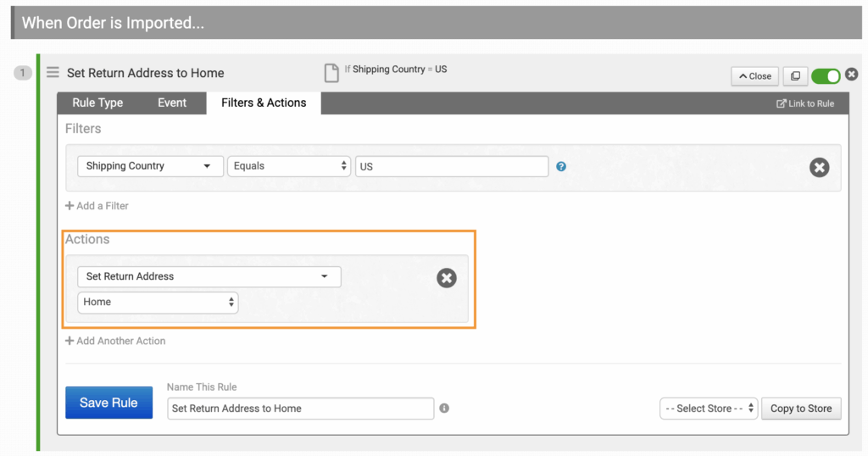Screen dimensions: 868x456
Task: Open the Home return address dropdown
Action: pos(158,303)
